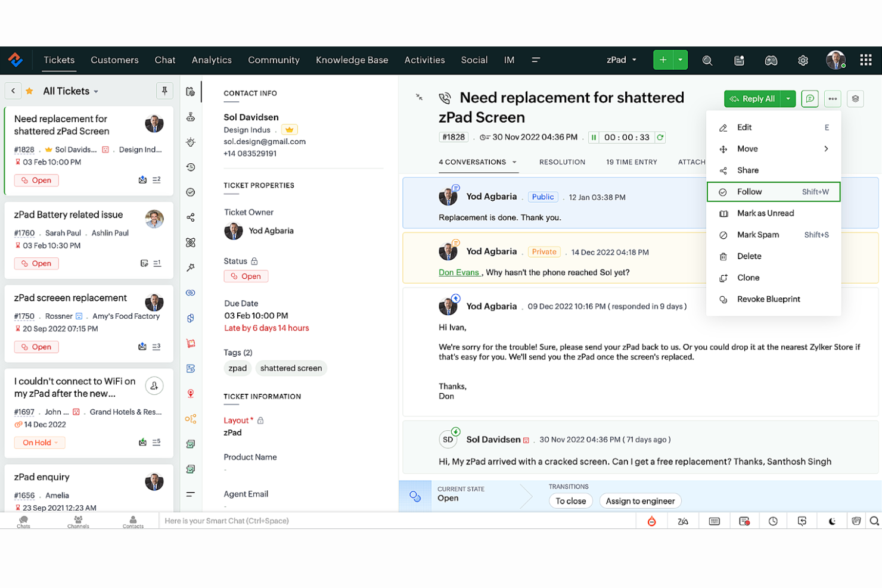Click the Assign to engineer transition button
This screenshot has width=882, height=588.
coord(640,500)
